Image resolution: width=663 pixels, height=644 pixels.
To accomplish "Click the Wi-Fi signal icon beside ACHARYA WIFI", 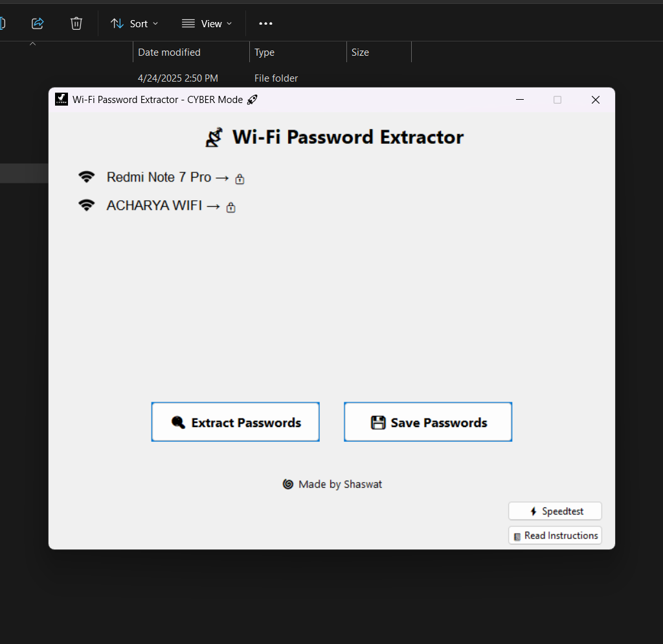I will pos(87,206).
